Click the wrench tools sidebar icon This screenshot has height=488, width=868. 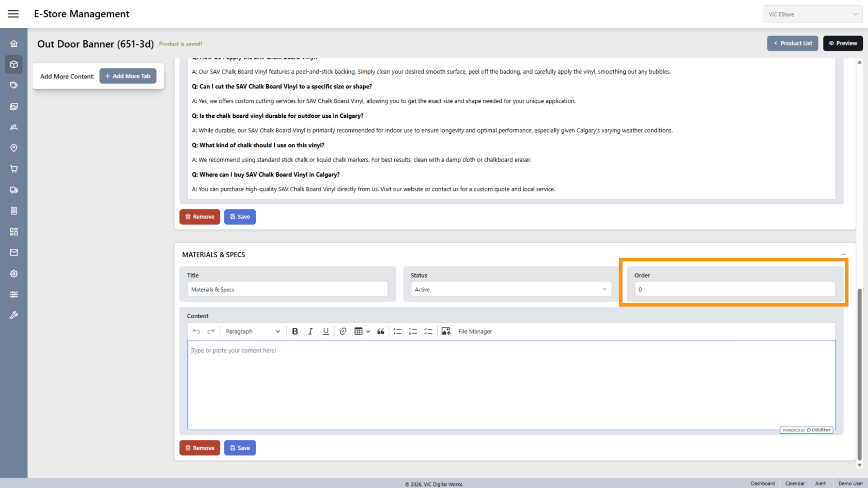pyautogui.click(x=14, y=315)
